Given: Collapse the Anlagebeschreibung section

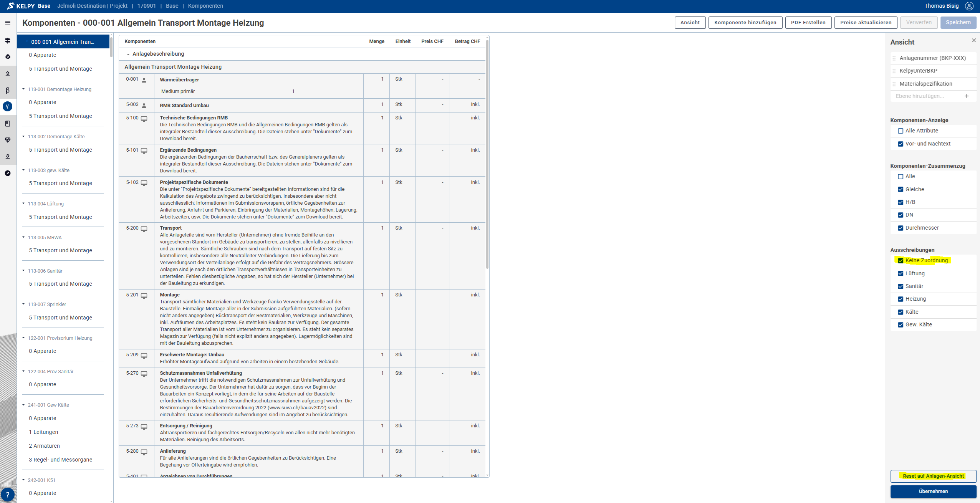Looking at the screenshot, I should [128, 54].
